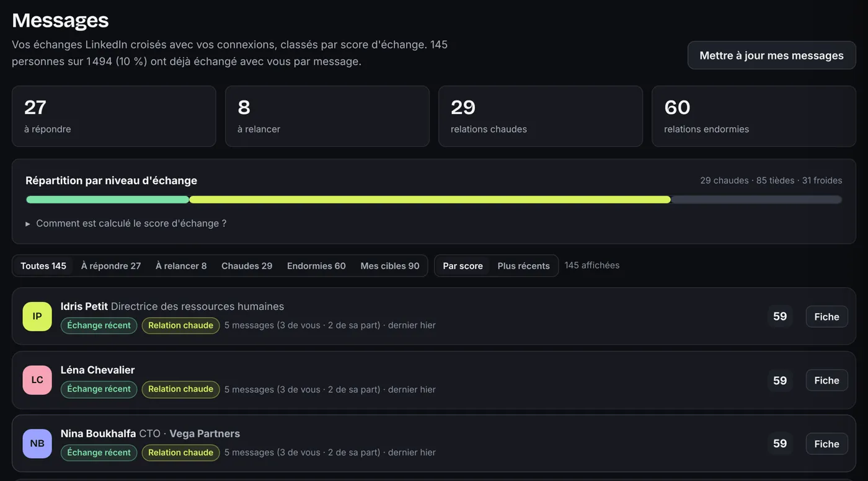Sort the list 'Par score'
Image resolution: width=868 pixels, height=481 pixels.
463,266
